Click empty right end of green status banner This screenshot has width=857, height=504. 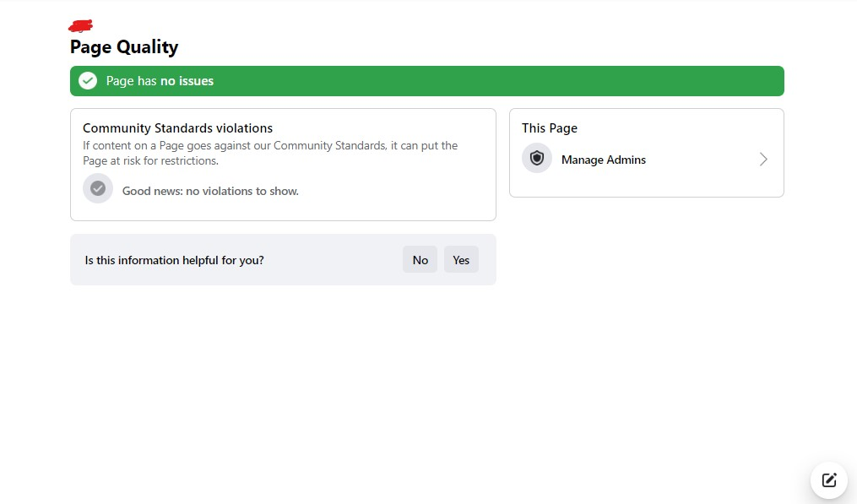click(675, 81)
